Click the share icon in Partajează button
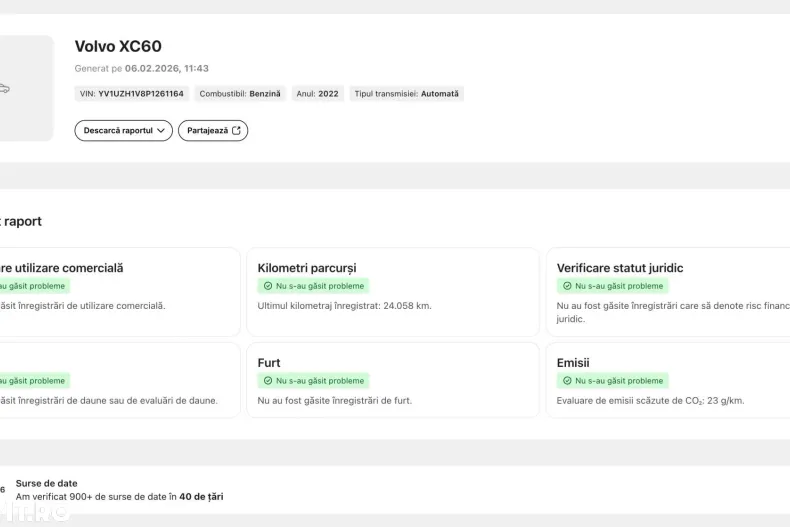The width and height of the screenshot is (790, 527). tap(236, 131)
